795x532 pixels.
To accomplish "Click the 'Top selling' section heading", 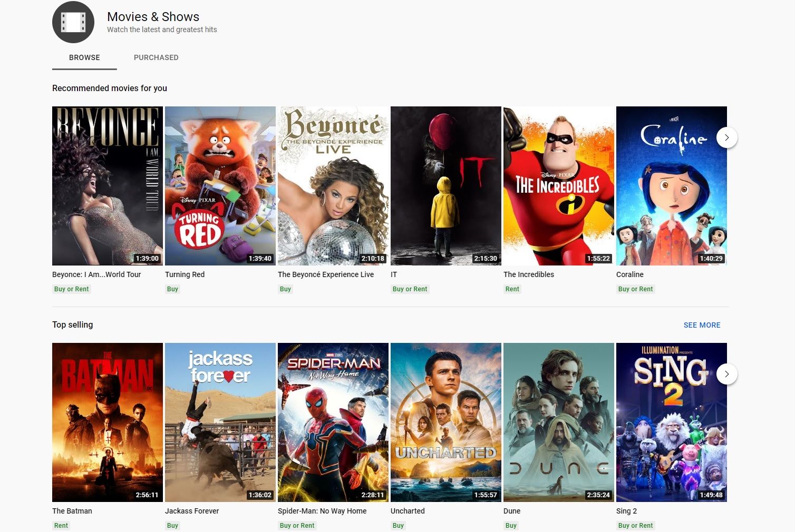I will click(x=73, y=324).
